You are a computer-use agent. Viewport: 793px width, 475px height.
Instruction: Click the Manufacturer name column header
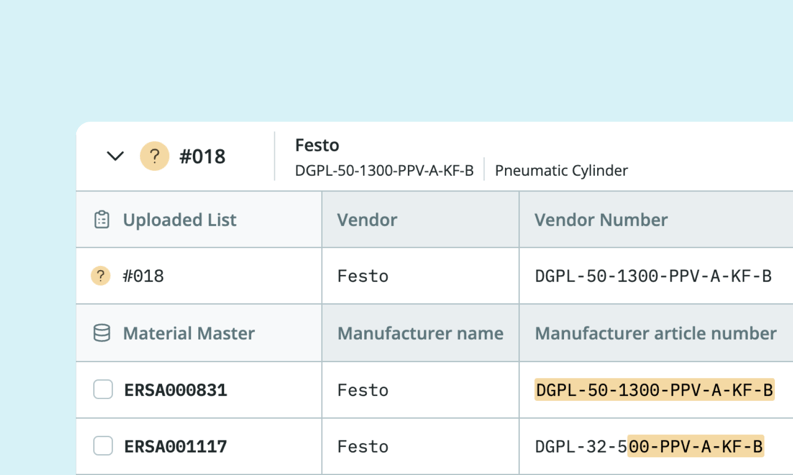pos(420,333)
